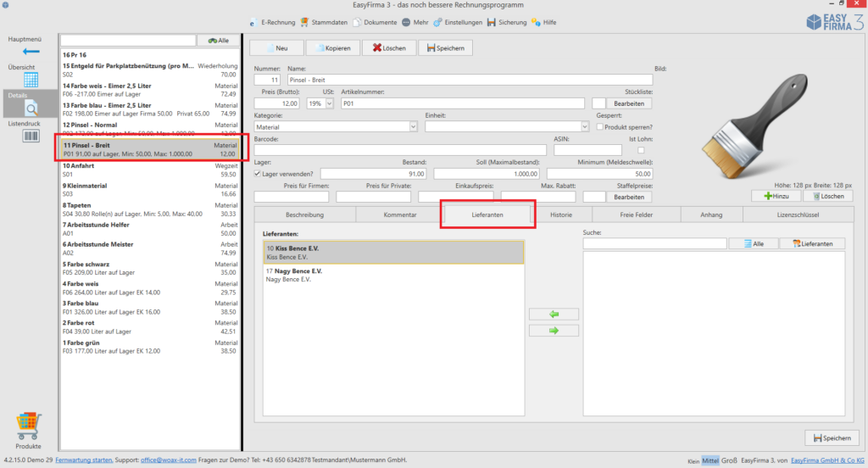The image size is (868, 468).
Task: Open the Details magnifier icon
Action: click(31, 109)
